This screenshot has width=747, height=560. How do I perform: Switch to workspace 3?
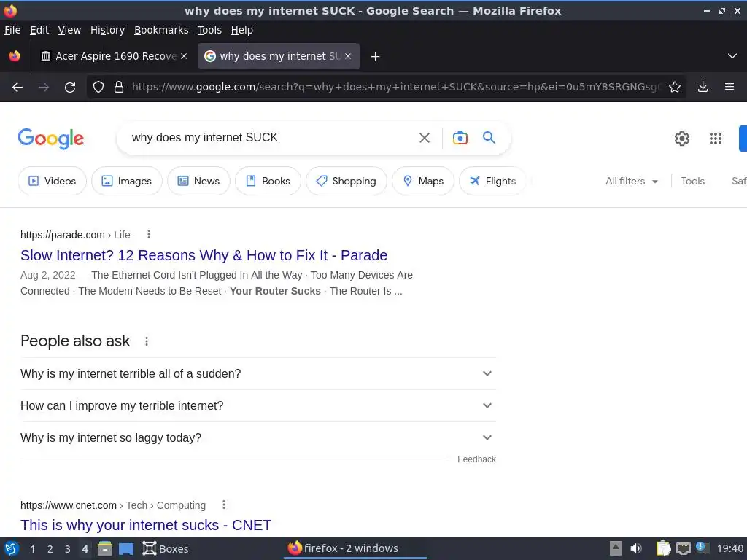pyautogui.click(x=68, y=549)
